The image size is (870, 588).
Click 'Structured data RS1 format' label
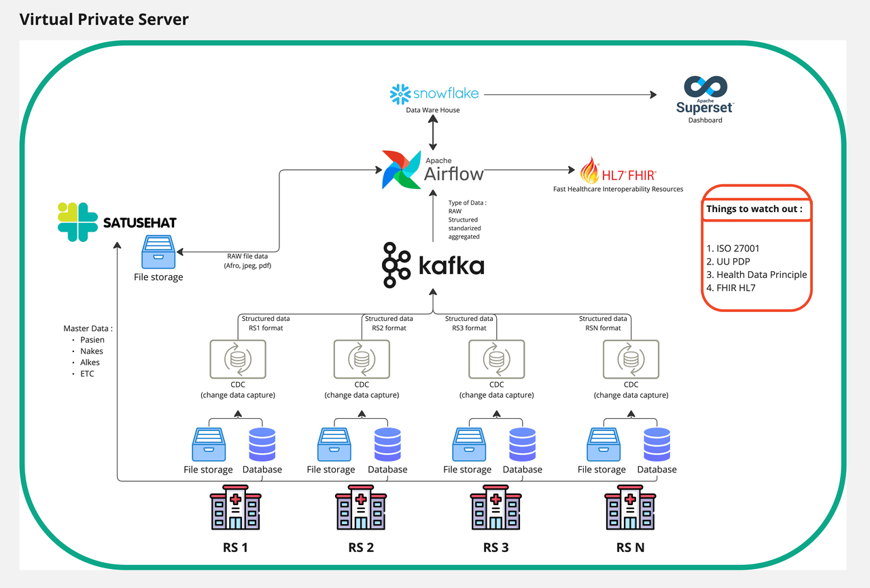266,323
